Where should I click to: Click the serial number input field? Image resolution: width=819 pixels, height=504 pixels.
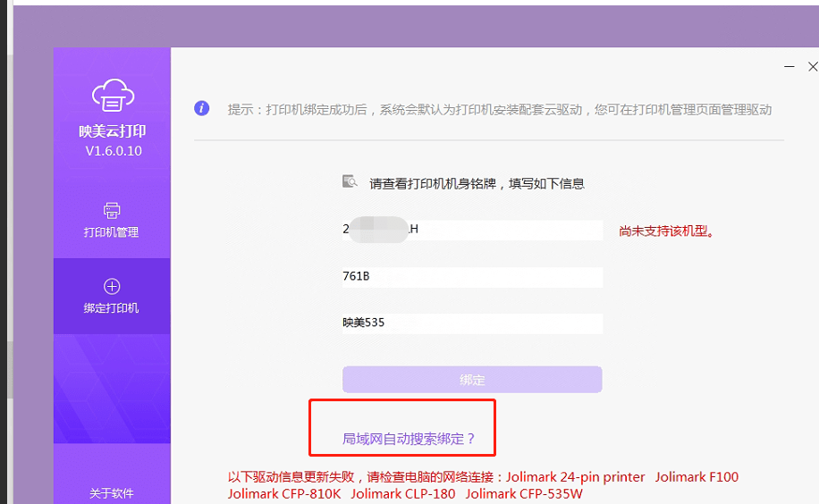pos(472,230)
